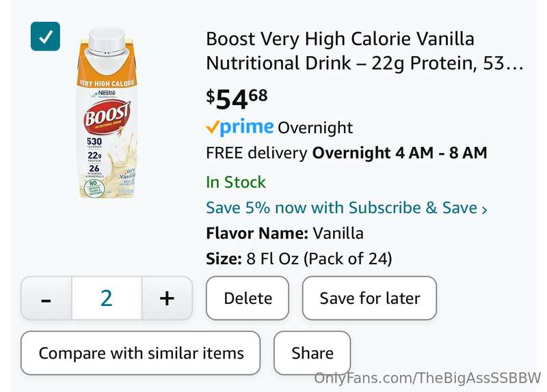Viewport: 547px width, 392px height.
Task: Expand the chevron after Subscribe & Save
Action: (484, 209)
